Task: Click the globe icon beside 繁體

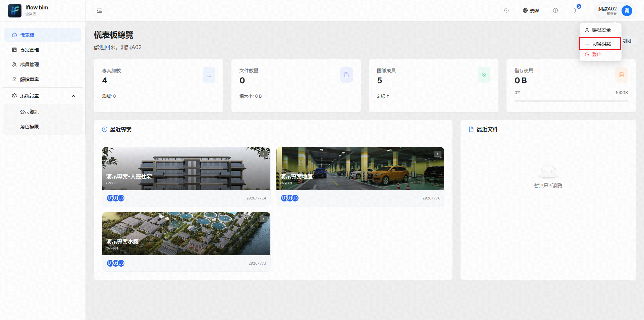Action: [x=525, y=10]
